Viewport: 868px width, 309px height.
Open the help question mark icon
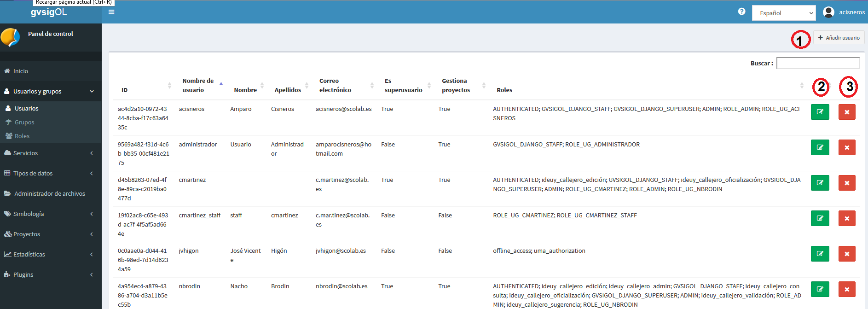point(741,12)
